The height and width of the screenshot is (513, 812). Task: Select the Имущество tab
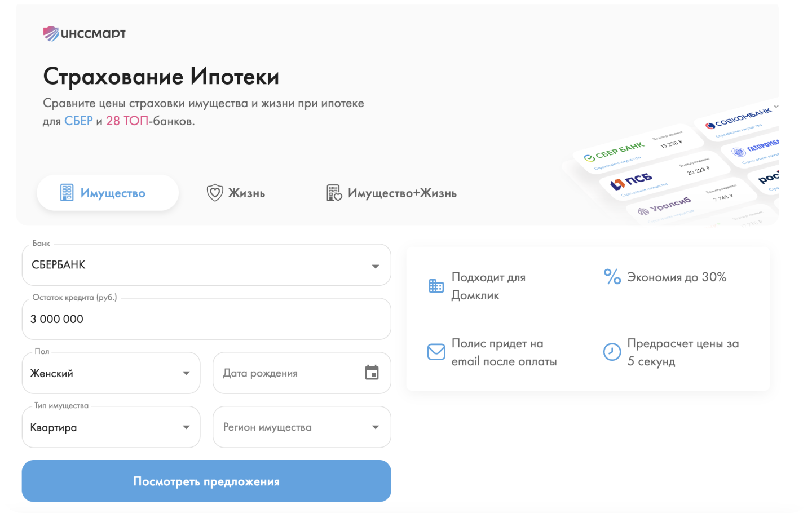pos(108,193)
